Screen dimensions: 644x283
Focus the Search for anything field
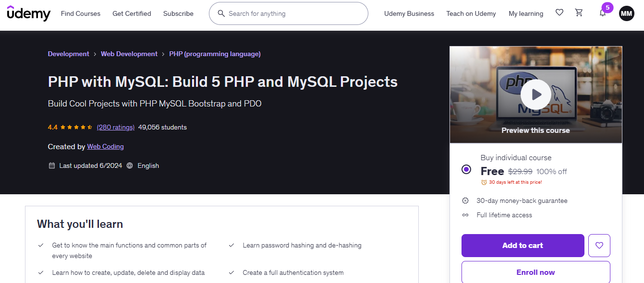point(289,13)
